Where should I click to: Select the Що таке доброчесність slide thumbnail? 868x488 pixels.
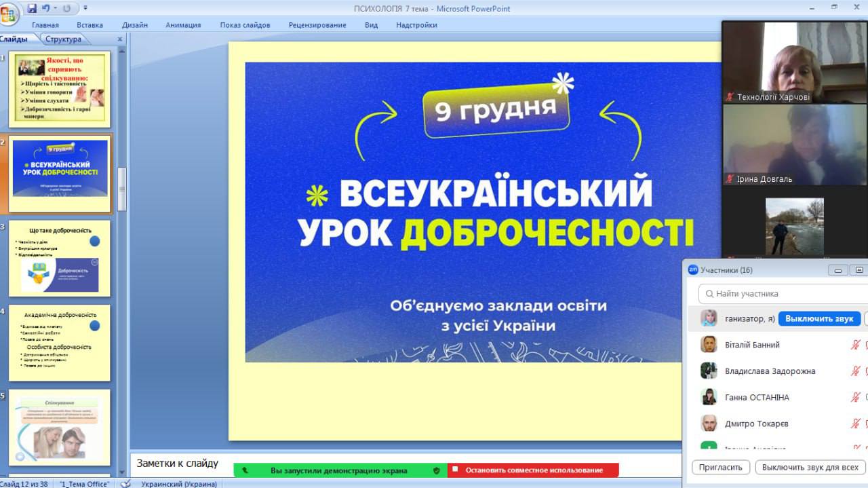tap(60, 258)
